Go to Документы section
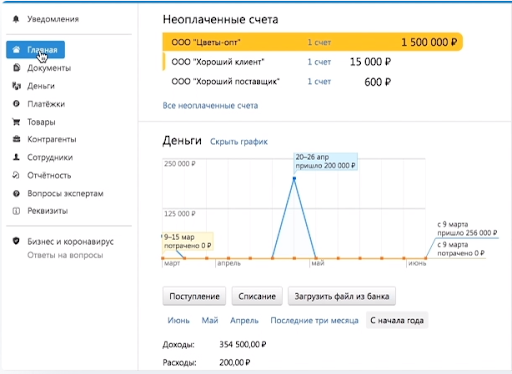Image resolution: width=512 pixels, height=374 pixels. coord(49,68)
